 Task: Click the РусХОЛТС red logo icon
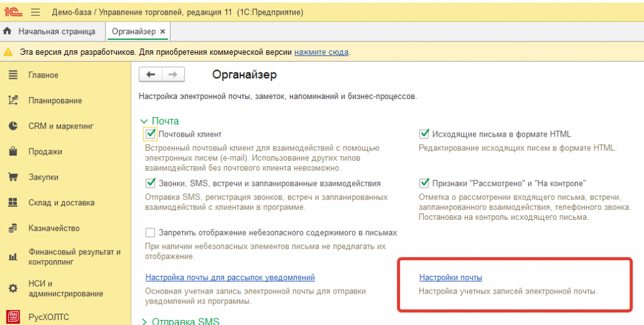click(x=13, y=317)
